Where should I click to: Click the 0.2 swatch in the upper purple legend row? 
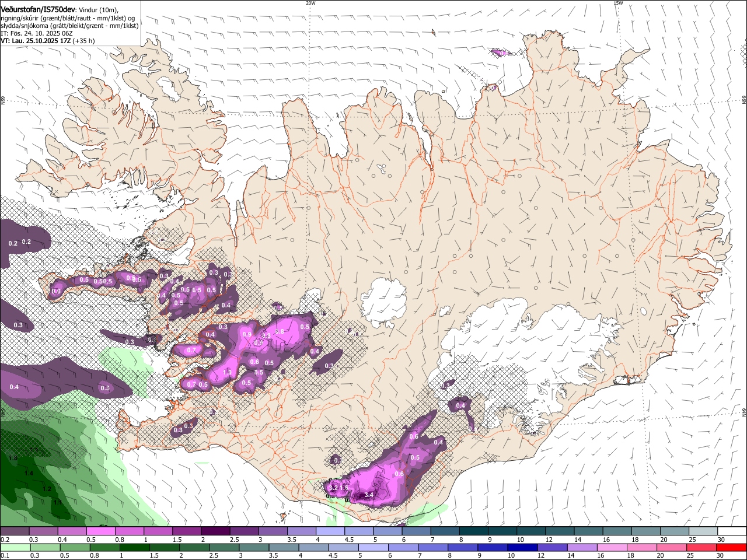(x=15, y=531)
